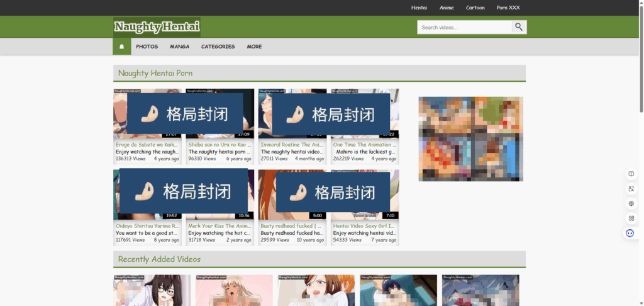Click the 262219 Views text

click(348, 159)
